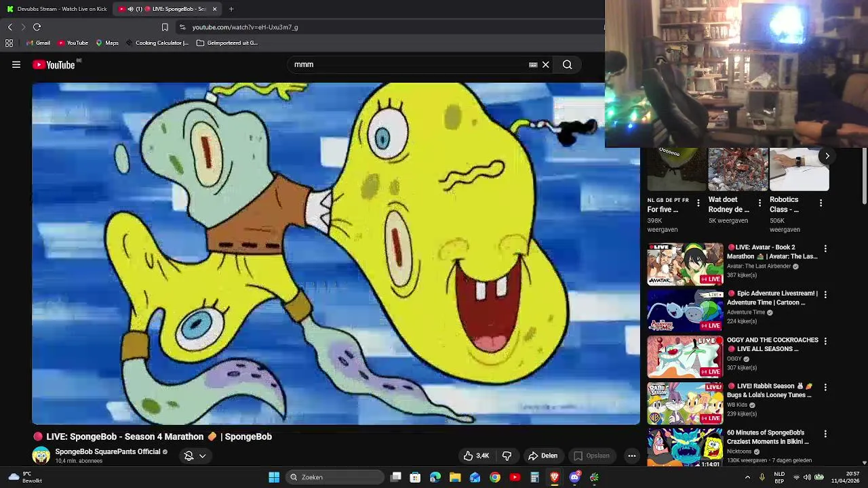Open the YouTube bookmark
This screenshot has width=868, height=488.
pyautogui.click(x=73, y=43)
